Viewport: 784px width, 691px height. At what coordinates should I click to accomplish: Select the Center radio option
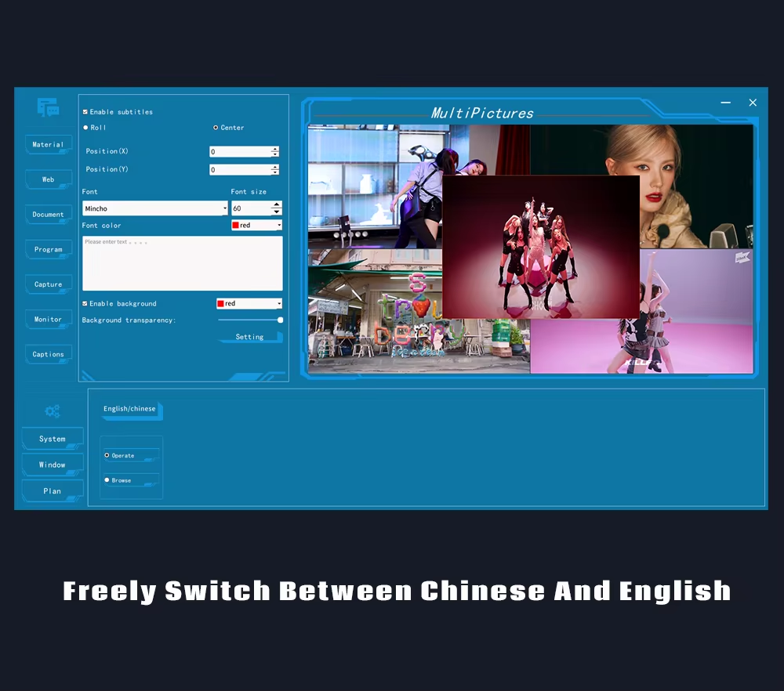pos(216,128)
